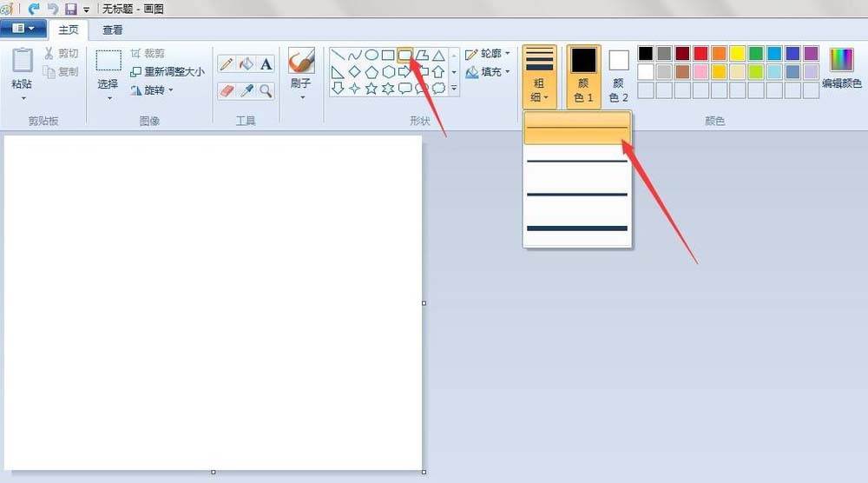Viewport: 868px width, 483px height.
Task: Open the 旋转 rotate dropdown
Action: [152, 89]
